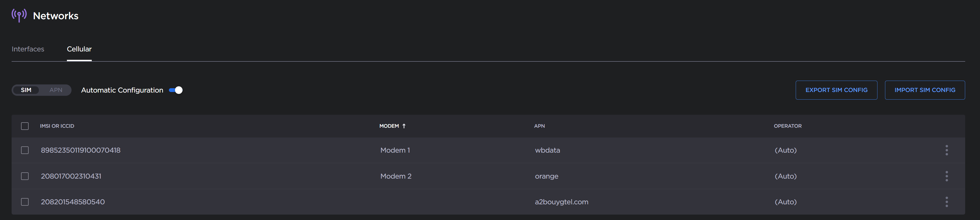
Task: Open options menu for orange row
Action: (x=947, y=176)
